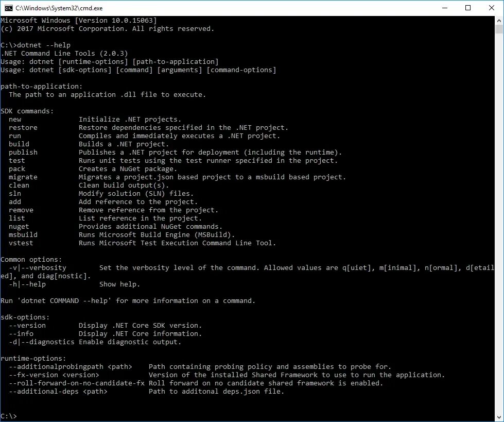Click the 'Show help.' description
Screen dimensions: 504x422
coord(119,284)
